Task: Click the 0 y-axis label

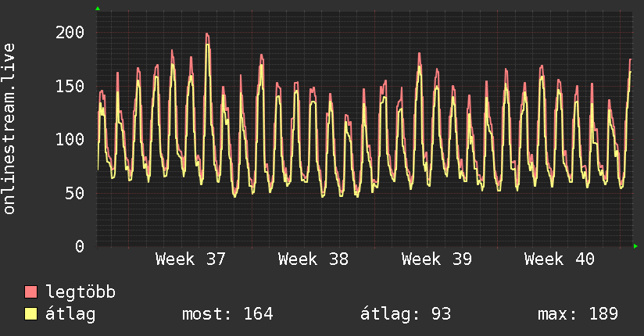Action: [x=80, y=246]
